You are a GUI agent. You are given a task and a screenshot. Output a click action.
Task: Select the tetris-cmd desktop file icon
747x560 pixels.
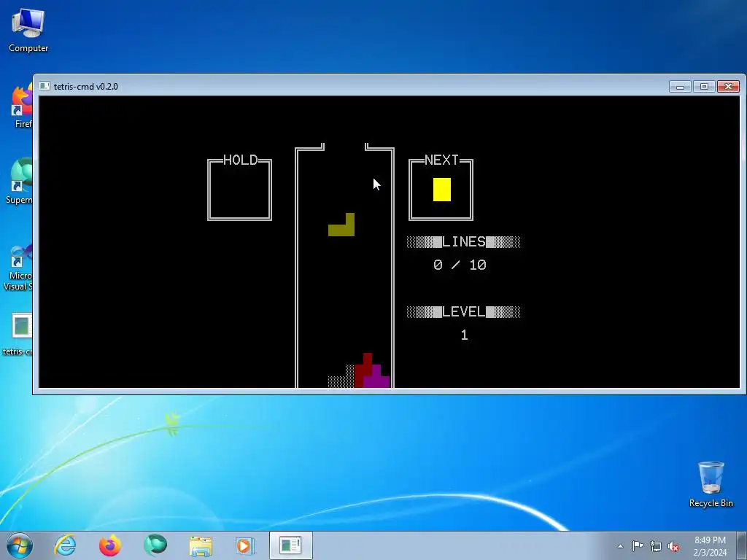point(19,334)
